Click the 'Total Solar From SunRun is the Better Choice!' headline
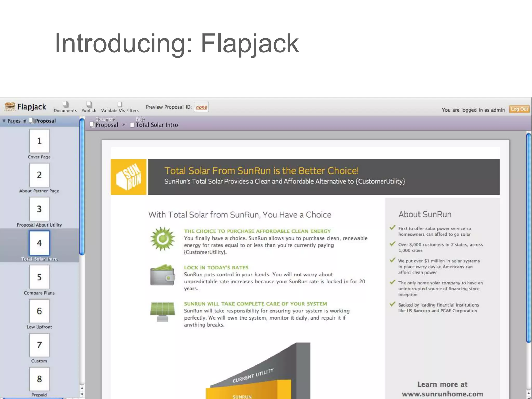Viewport: 532px width, 399px height. click(262, 171)
